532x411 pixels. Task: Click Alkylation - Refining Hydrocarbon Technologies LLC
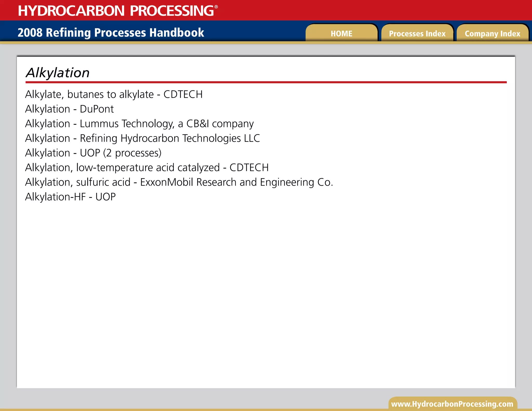click(142, 138)
